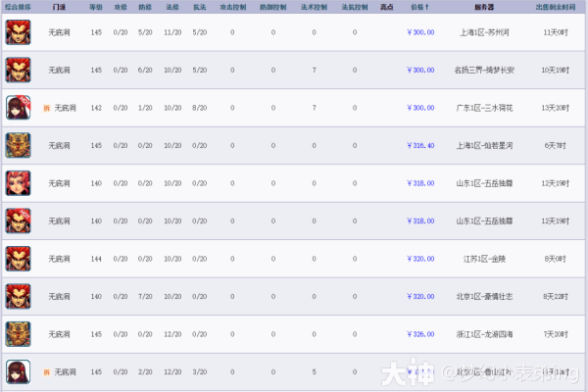
Task: Click the 门派 column header
Action: [60, 6]
